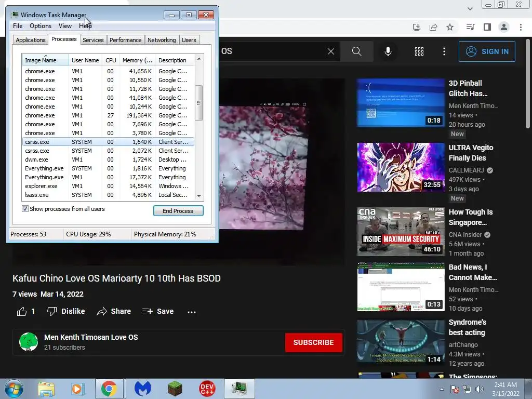Open YouTube settings three-dot menu
Image resolution: width=532 pixels, height=399 pixels.
444,51
